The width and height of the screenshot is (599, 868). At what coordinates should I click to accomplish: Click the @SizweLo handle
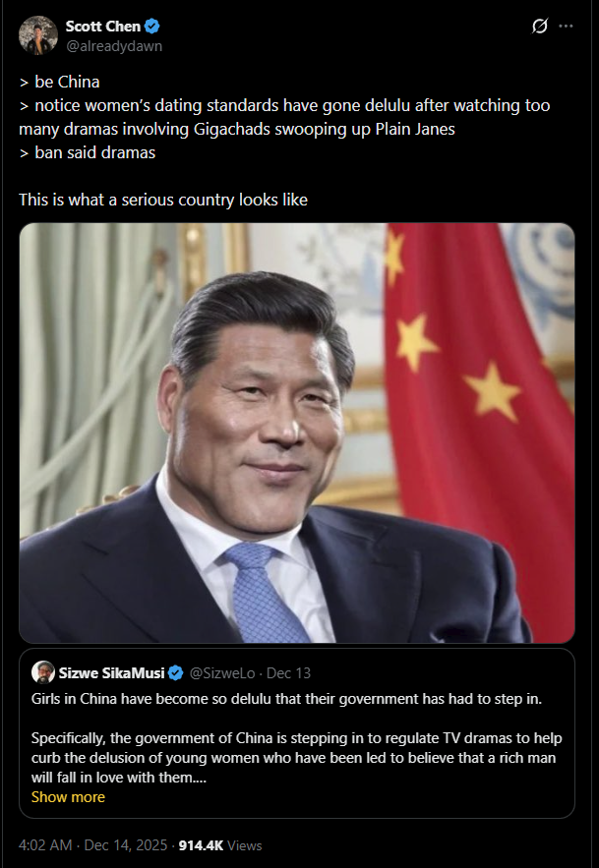[x=222, y=673]
